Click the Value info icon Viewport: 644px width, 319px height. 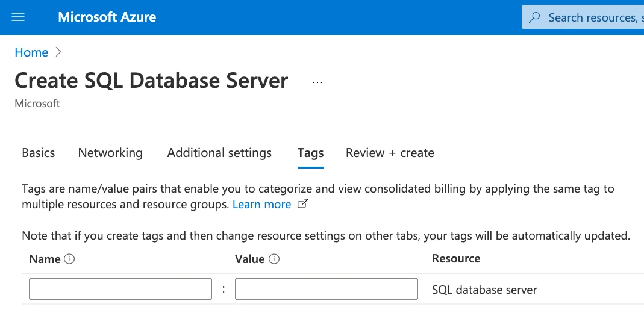tap(274, 259)
